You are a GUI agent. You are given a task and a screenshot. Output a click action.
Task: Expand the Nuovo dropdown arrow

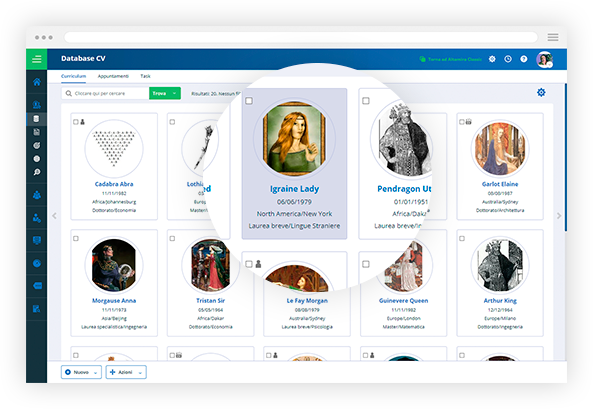coord(95,372)
